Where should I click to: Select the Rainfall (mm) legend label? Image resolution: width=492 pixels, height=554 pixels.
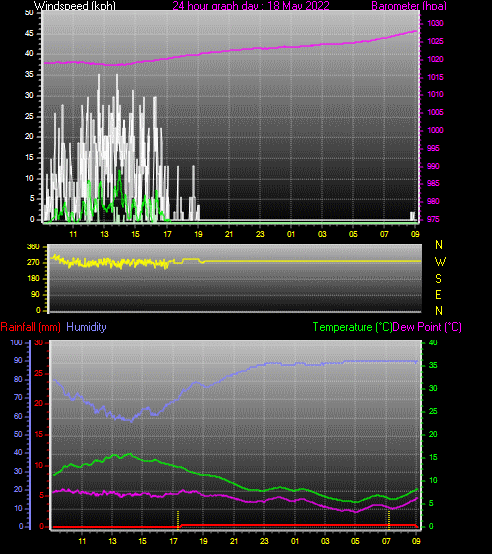(30, 327)
